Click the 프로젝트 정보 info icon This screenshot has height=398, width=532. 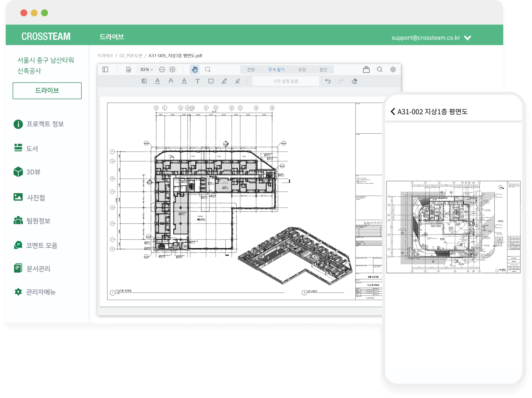[18, 124]
